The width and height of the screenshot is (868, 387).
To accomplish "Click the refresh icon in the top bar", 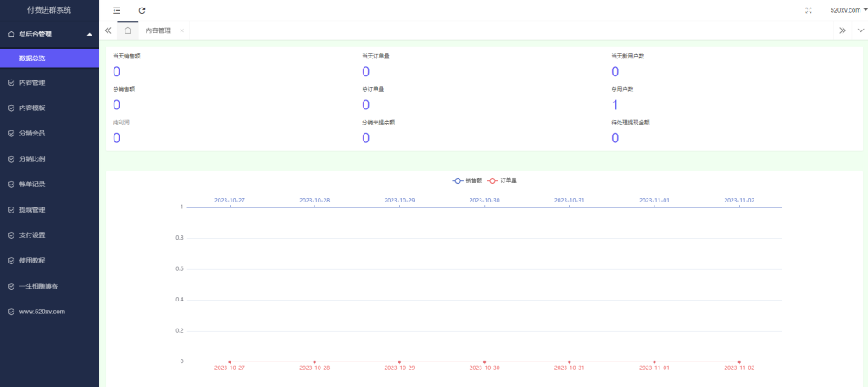I will 142,10.
